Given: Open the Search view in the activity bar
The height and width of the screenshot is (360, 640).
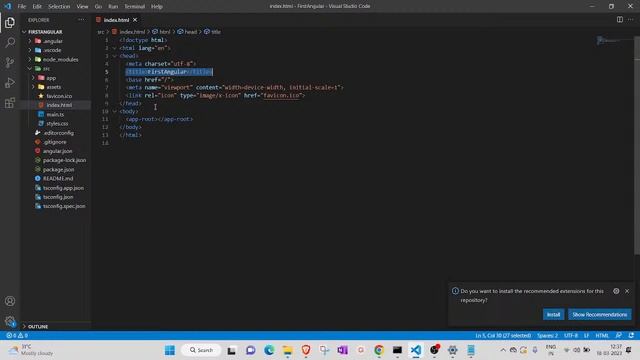Looking at the screenshot, I should click(x=10, y=42).
